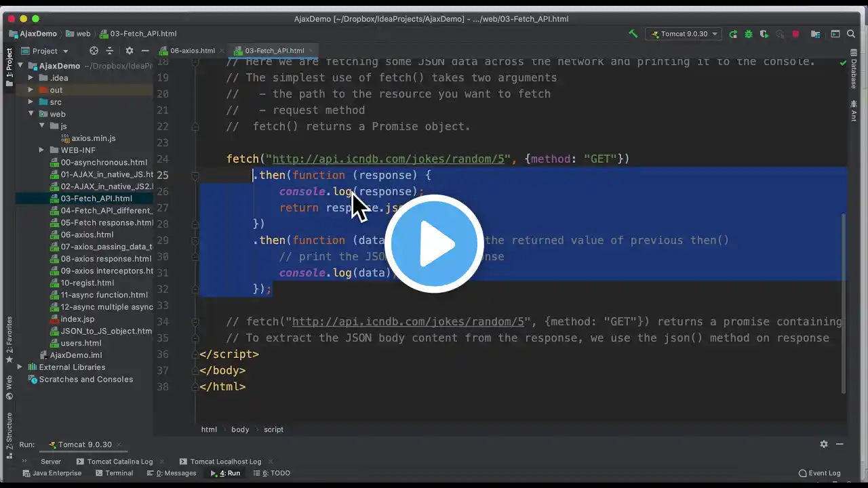This screenshot has height=488, width=868.
Task: Expand External Libraries node
Action: [20, 367]
